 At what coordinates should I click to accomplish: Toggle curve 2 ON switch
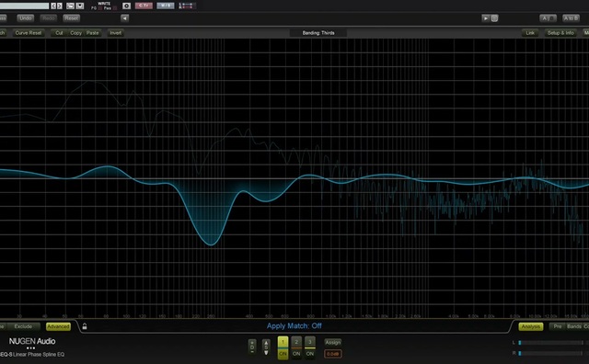click(296, 354)
